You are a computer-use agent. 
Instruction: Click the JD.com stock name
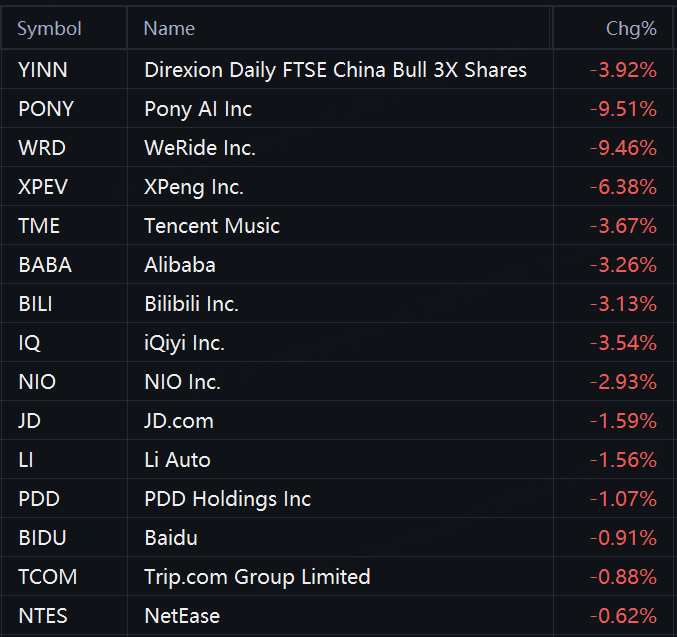coord(179,421)
